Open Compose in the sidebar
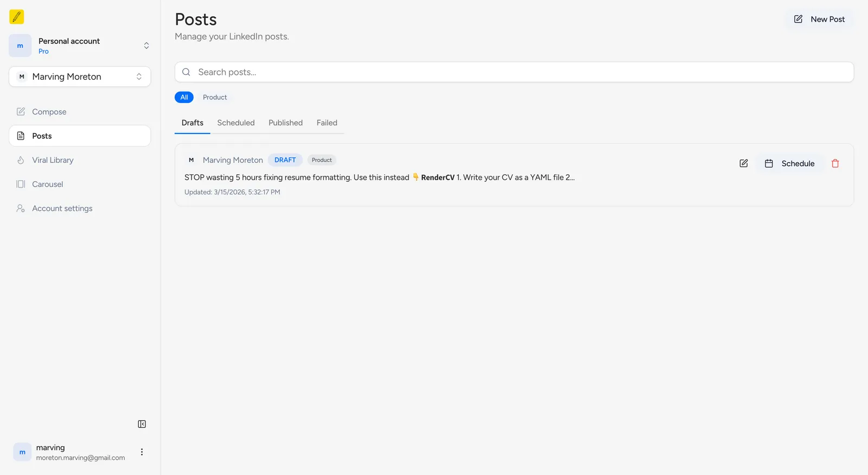Viewport: 868px width, 475px height. 49,112
